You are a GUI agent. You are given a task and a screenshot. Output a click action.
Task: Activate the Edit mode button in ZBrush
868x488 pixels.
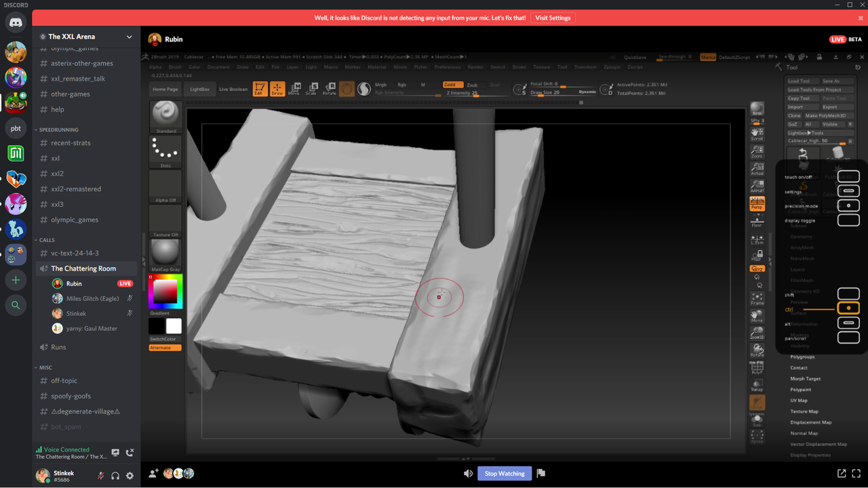(260, 89)
